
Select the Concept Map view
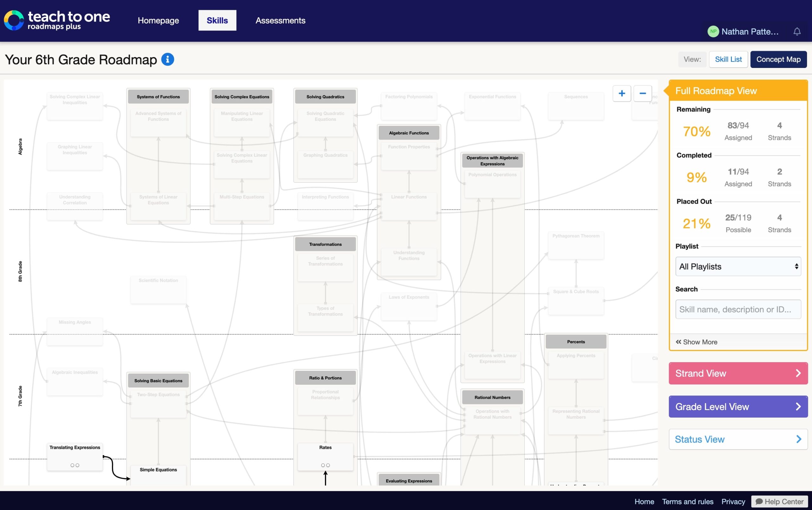tap(778, 59)
